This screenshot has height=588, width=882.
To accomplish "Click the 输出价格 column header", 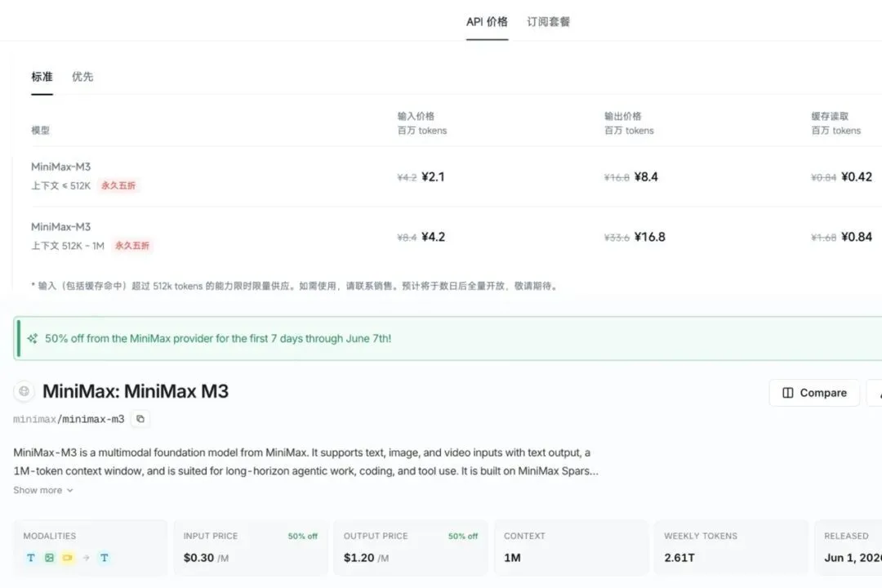I will tap(622, 116).
